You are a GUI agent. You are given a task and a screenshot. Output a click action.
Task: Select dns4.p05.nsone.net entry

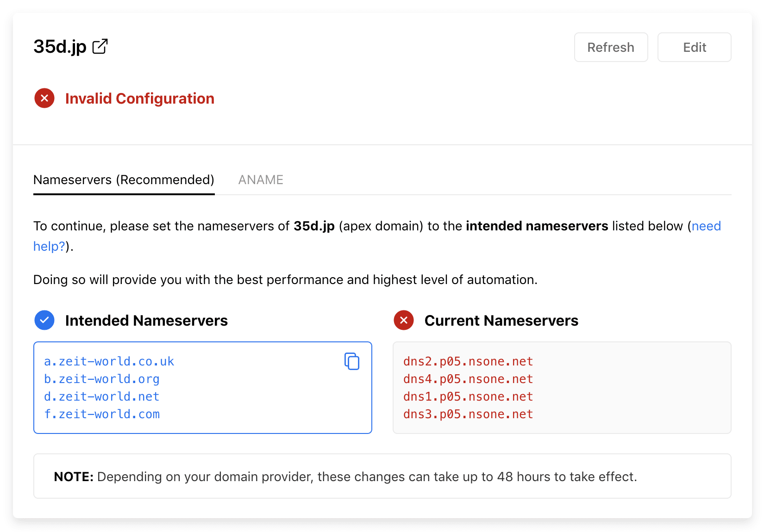coord(468,379)
